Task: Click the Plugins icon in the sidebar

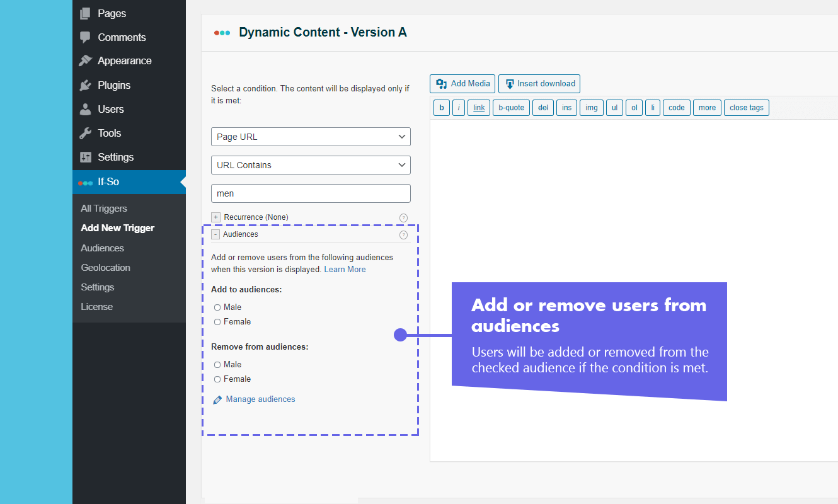Action: pos(85,85)
